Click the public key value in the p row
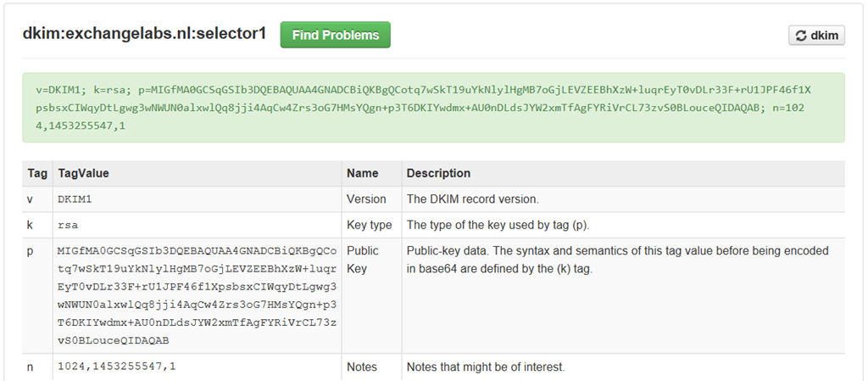Screen dimensions: 868x381 click(x=197, y=295)
